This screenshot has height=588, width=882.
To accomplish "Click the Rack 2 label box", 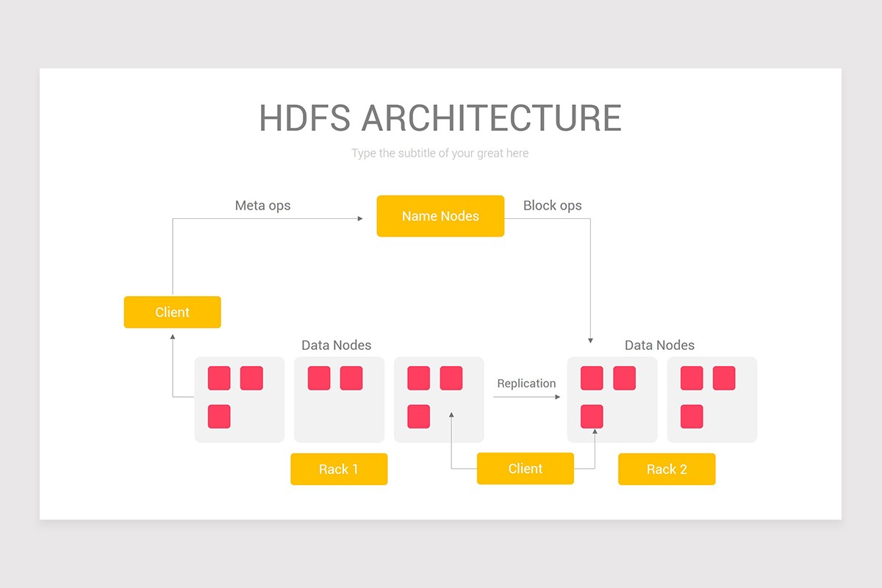I will coord(667,469).
